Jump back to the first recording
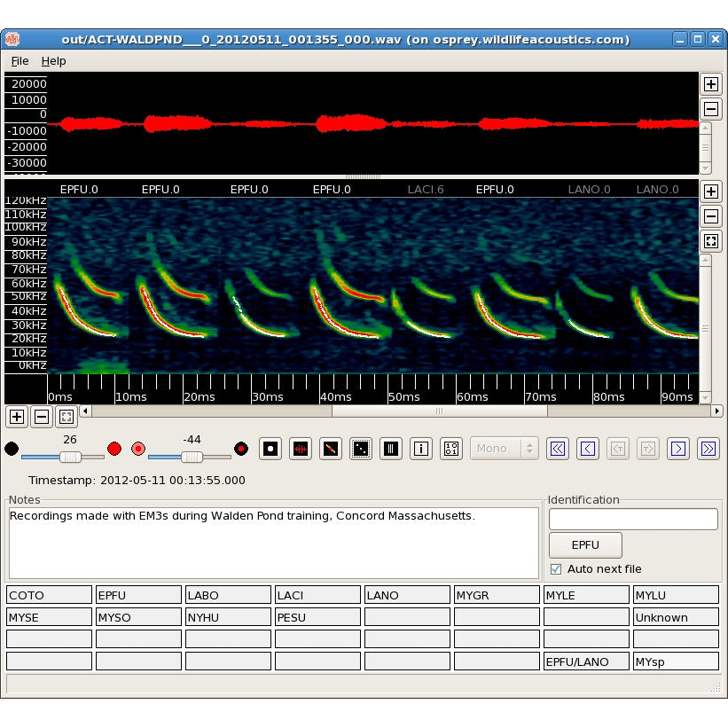The height and width of the screenshot is (728, 728). click(558, 449)
